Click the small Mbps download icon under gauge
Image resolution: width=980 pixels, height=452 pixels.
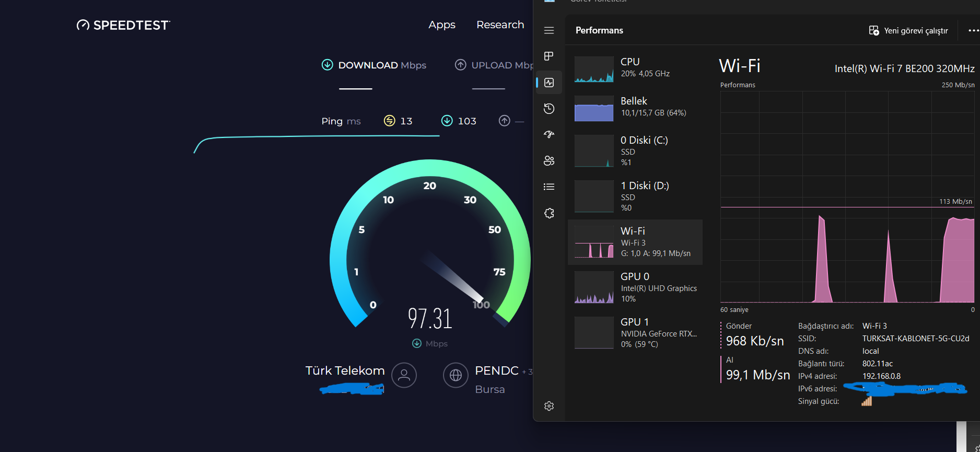pos(416,343)
